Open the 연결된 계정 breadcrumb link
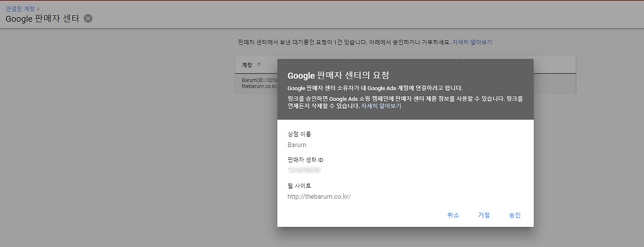Image resolution: width=644 pixels, height=247 pixels. tap(20, 9)
